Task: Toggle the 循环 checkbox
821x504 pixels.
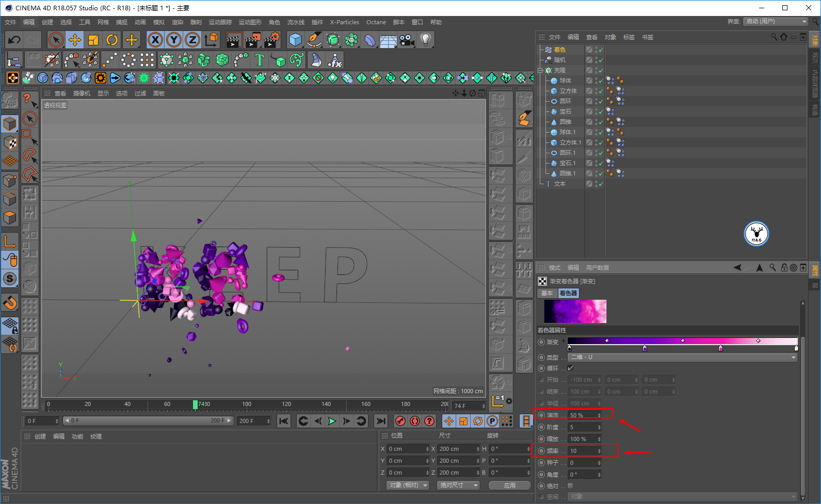Action: [x=570, y=368]
